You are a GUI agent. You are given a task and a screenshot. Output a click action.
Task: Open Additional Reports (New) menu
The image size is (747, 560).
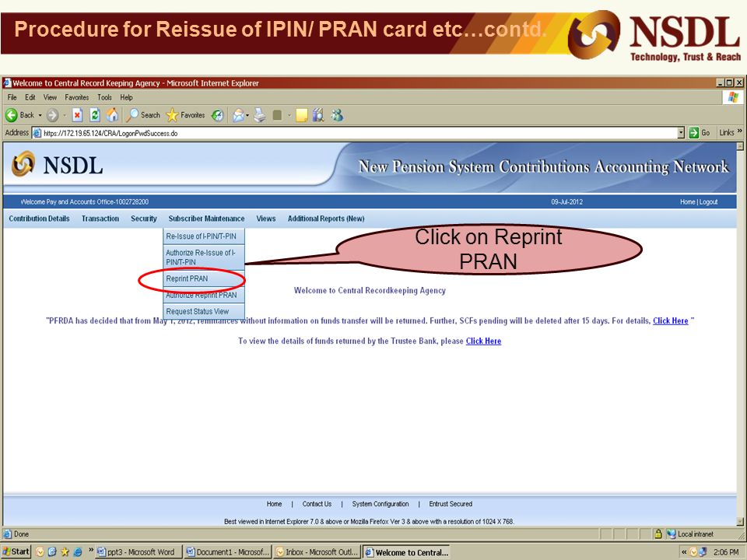coord(326,219)
